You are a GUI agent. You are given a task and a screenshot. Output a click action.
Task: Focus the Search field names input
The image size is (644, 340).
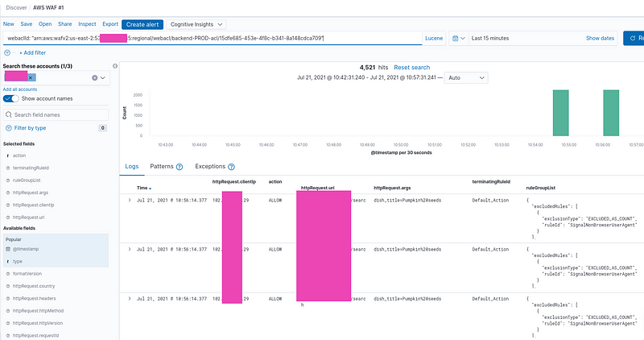coord(56,114)
